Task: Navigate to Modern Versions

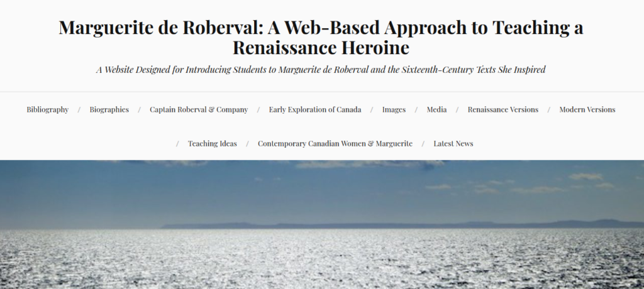Action: point(587,109)
